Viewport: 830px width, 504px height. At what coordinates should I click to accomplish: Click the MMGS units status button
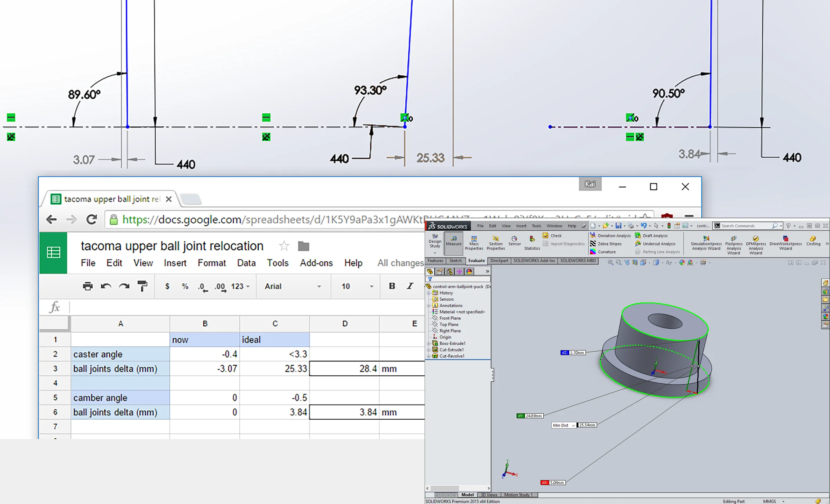pyautogui.click(x=769, y=501)
